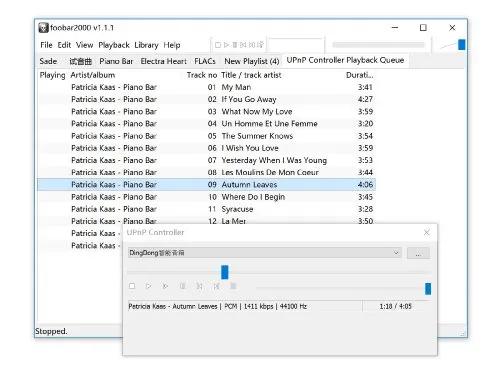Switch to the New Playlist (4) tab
Viewport: 500px width, 375px height.
[252, 61]
